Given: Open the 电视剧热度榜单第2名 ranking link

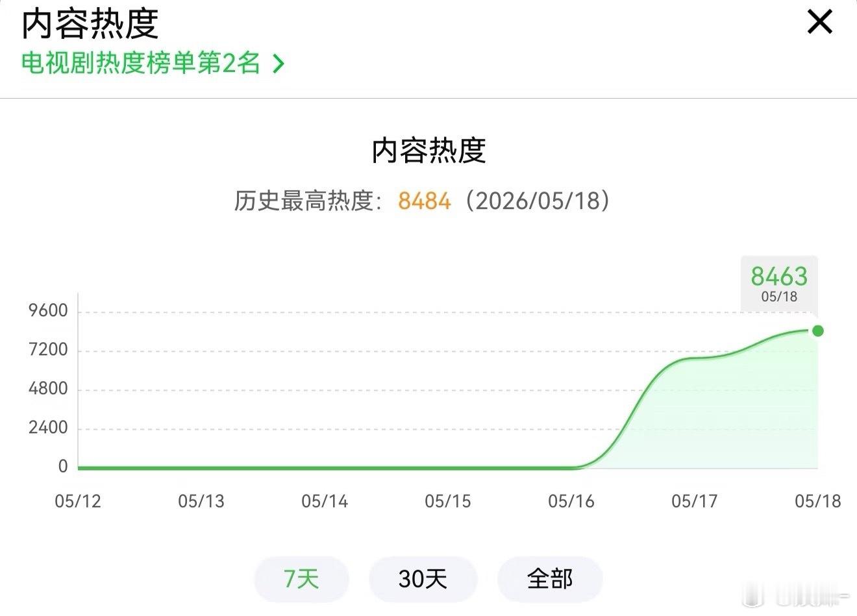Looking at the screenshot, I should (153, 64).
